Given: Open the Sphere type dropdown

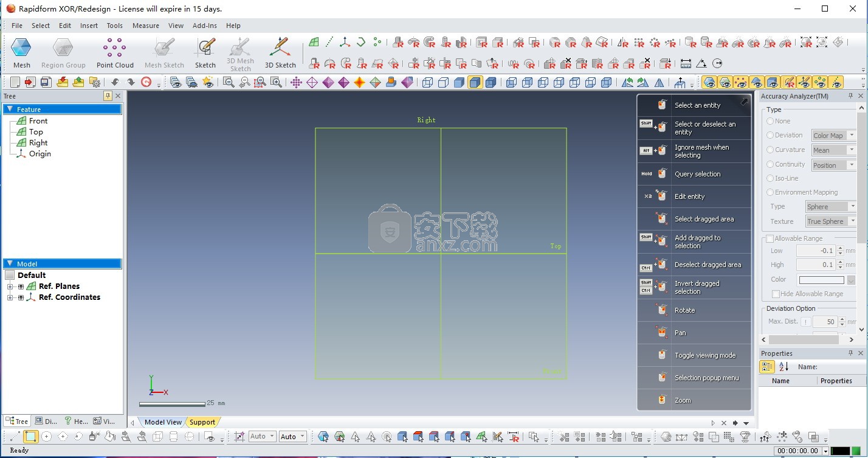Looking at the screenshot, I should 831,207.
